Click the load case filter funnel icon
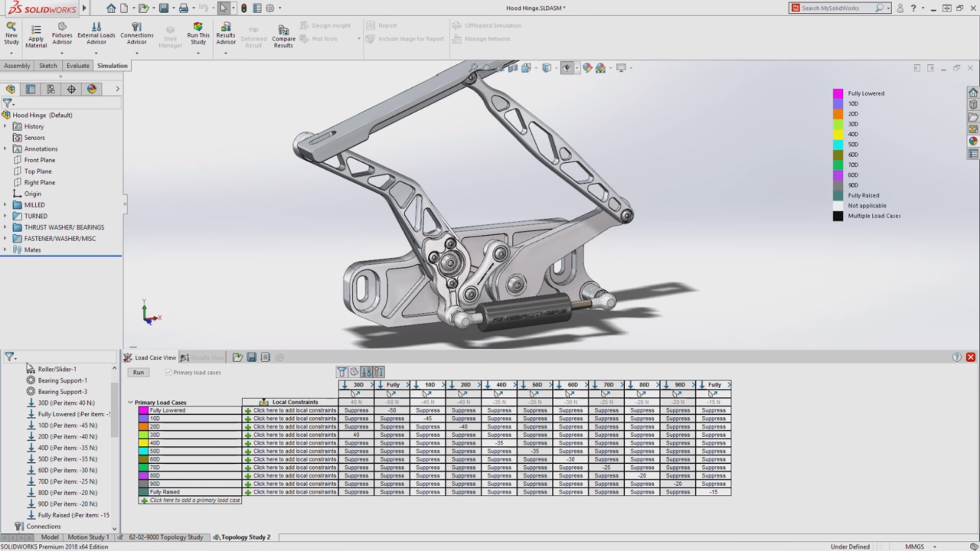980x551 pixels. point(341,372)
